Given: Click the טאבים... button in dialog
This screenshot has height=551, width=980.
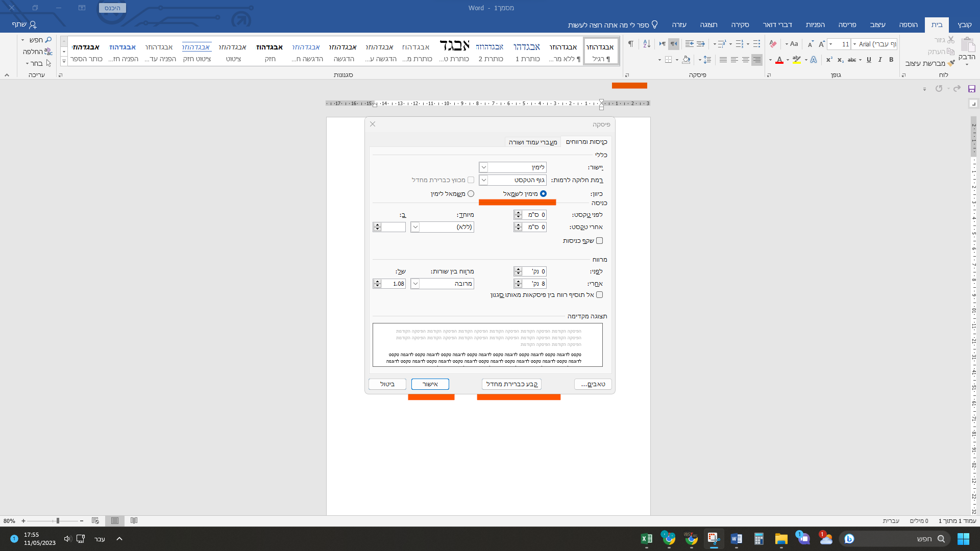Looking at the screenshot, I should 593,384.
